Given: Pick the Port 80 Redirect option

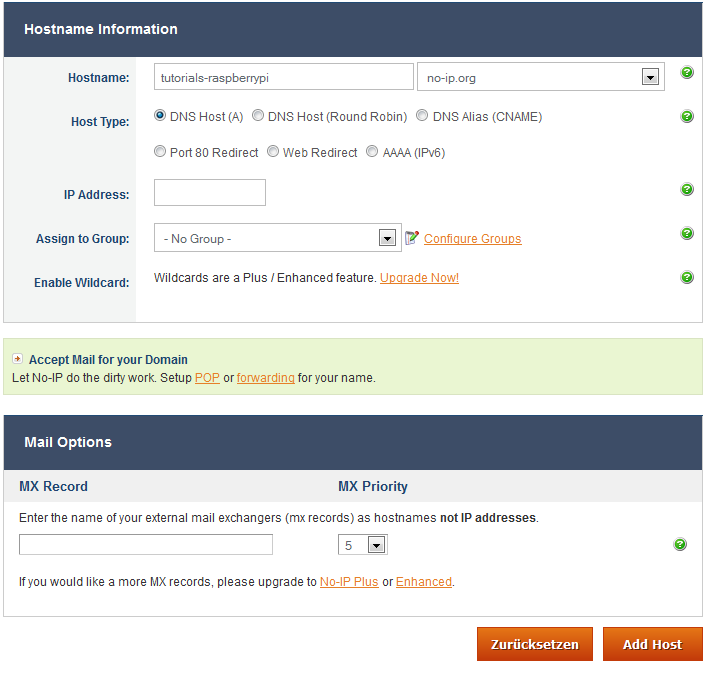Looking at the screenshot, I should tap(160, 152).
